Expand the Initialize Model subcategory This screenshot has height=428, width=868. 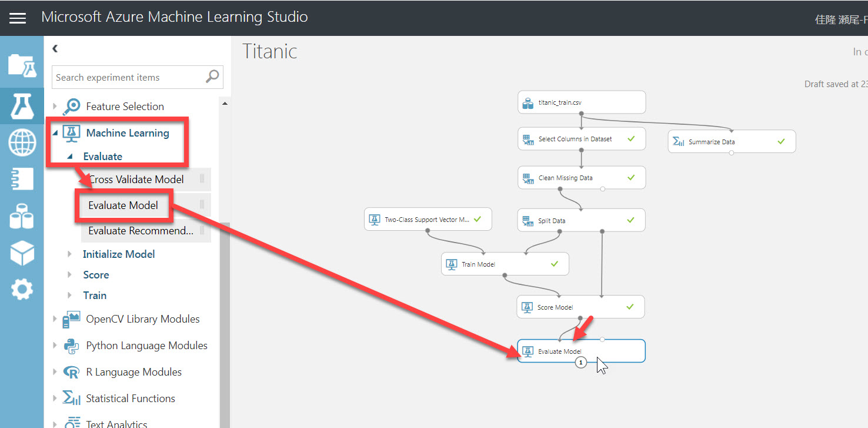pyautogui.click(x=70, y=254)
